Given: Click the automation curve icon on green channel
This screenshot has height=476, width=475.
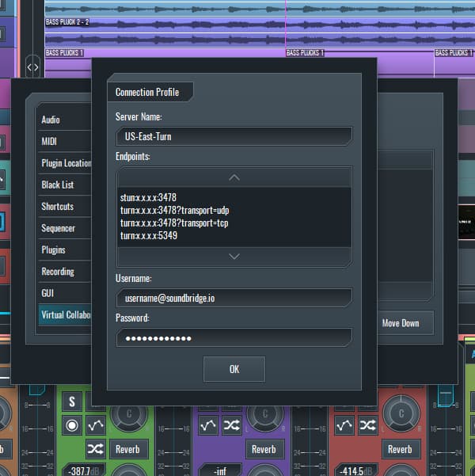Looking at the screenshot, I should point(95,425).
